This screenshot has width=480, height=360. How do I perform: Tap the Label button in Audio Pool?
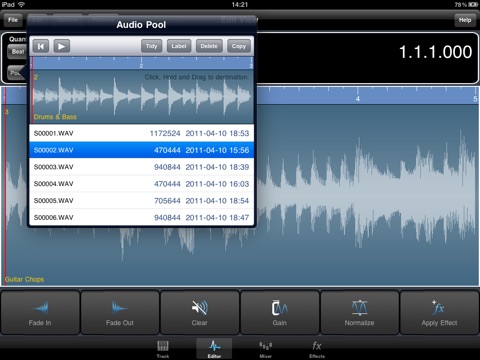[x=179, y=46]
